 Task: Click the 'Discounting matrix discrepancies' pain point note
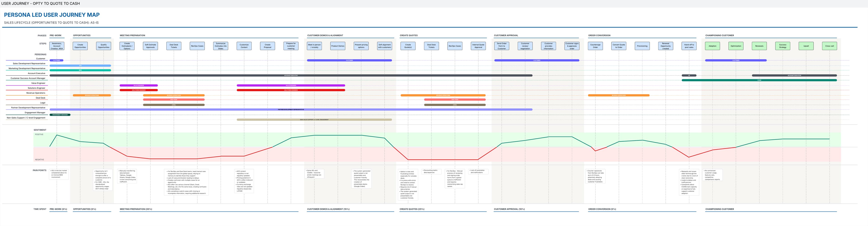pyautogui.click(x=431, y=172)
